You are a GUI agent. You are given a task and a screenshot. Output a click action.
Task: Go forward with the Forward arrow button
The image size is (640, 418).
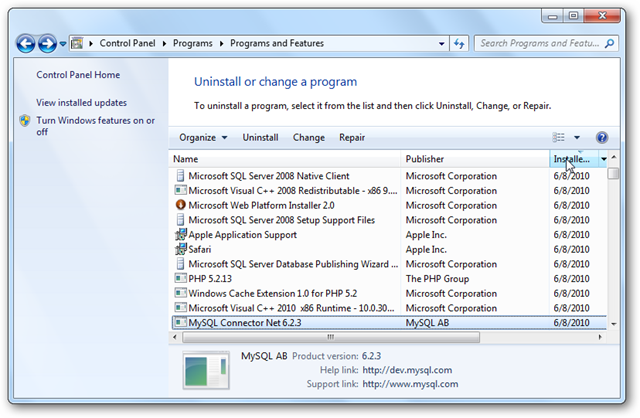pos(47,43)
